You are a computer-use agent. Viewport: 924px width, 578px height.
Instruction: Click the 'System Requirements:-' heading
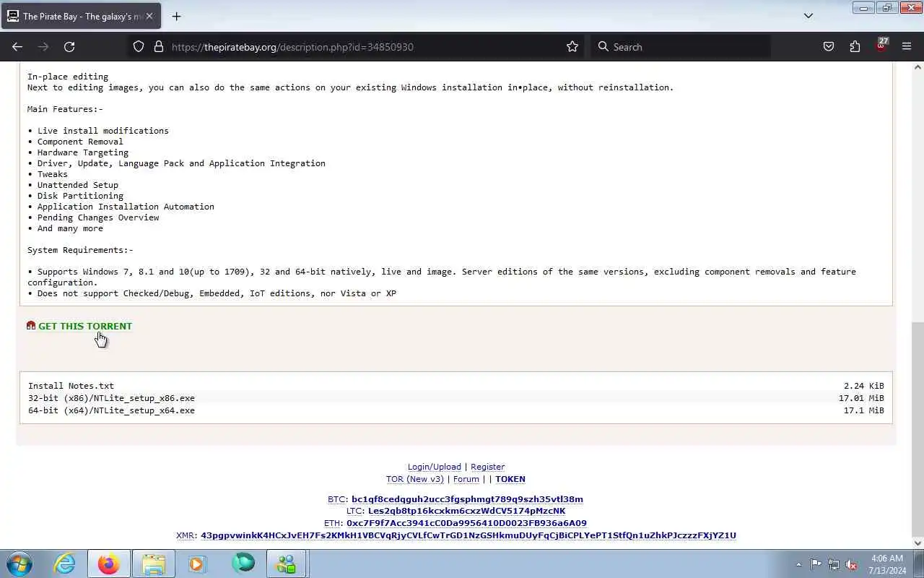pyautogui.click(x=80, y=250)
